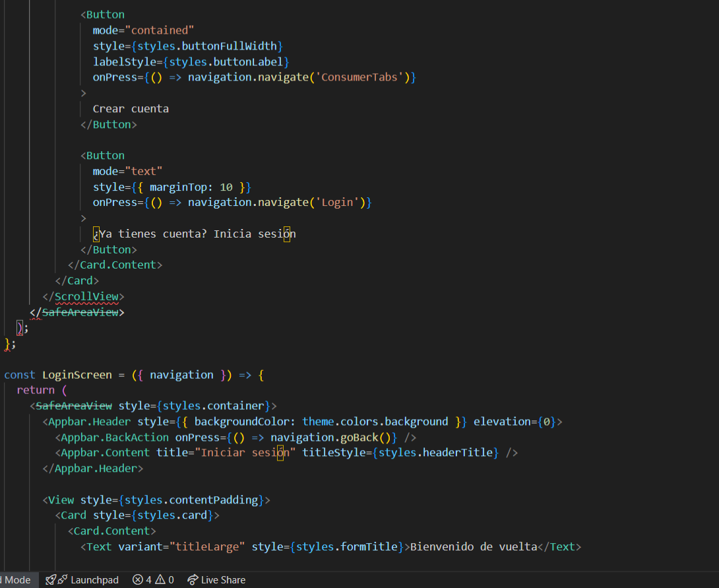Click the closing </Button> after Inicia sesión
This screenshot has width=719, height=588.
109,249
